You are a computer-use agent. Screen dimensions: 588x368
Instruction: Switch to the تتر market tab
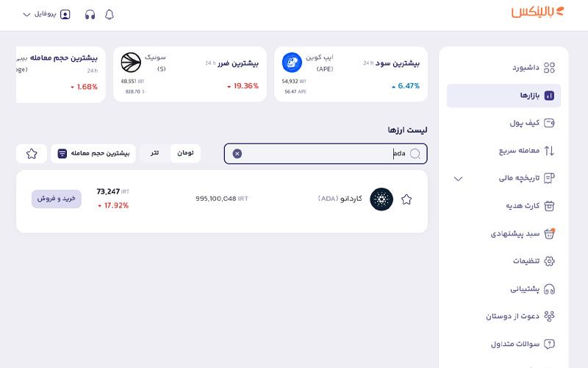click(x=154, y=153)
